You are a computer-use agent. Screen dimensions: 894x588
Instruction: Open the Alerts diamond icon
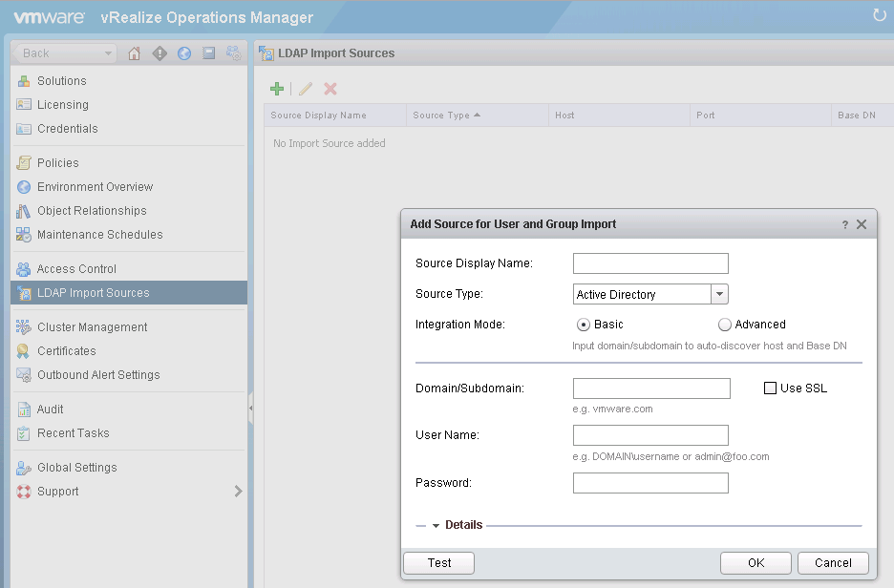tap(160, 53)
